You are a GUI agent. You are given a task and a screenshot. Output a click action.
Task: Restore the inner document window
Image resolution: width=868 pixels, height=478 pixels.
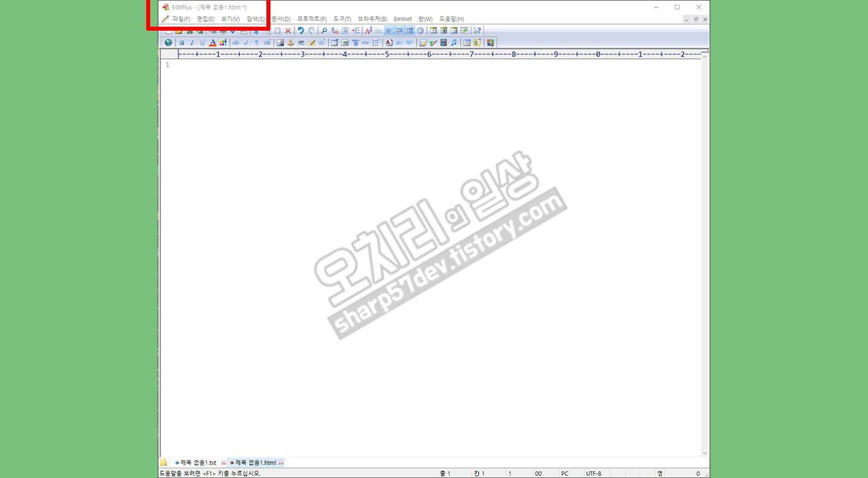pos(695,19)
